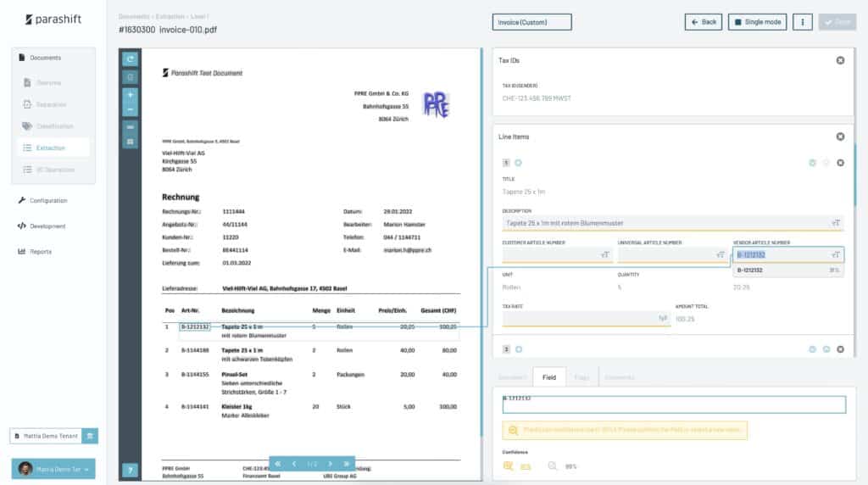Toggle Single mode view

click(758, 22)
